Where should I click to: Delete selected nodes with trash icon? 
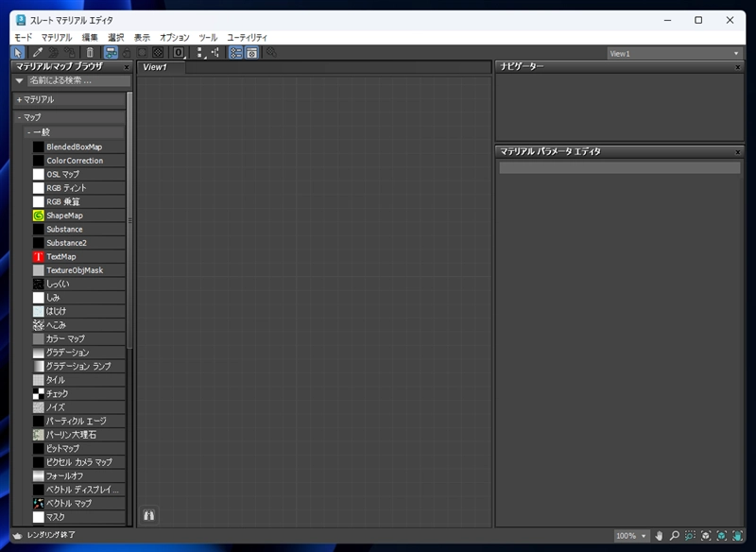click(x=90, y=53)
